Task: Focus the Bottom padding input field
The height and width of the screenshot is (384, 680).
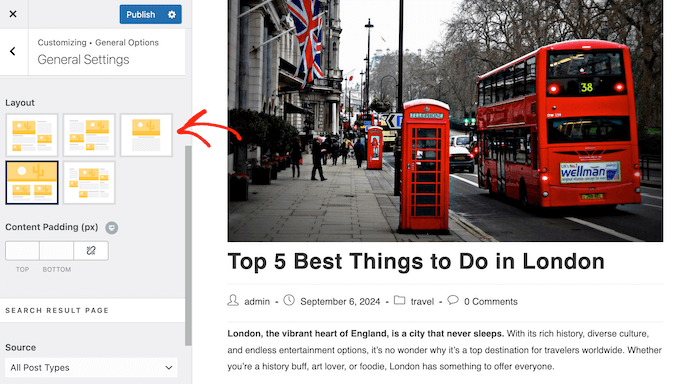Action: [x=56, y=251]
